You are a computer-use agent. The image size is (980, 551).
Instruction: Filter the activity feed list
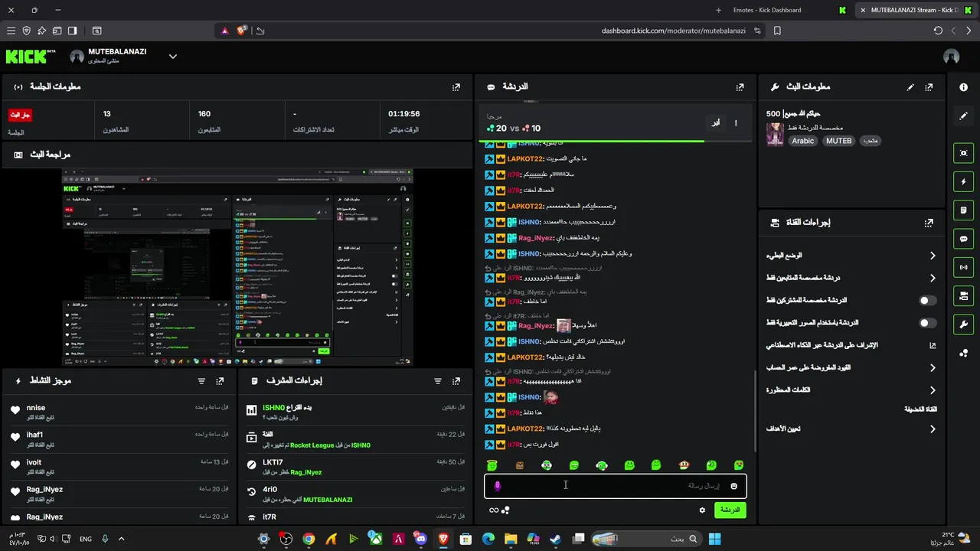[x=201, y=380]
